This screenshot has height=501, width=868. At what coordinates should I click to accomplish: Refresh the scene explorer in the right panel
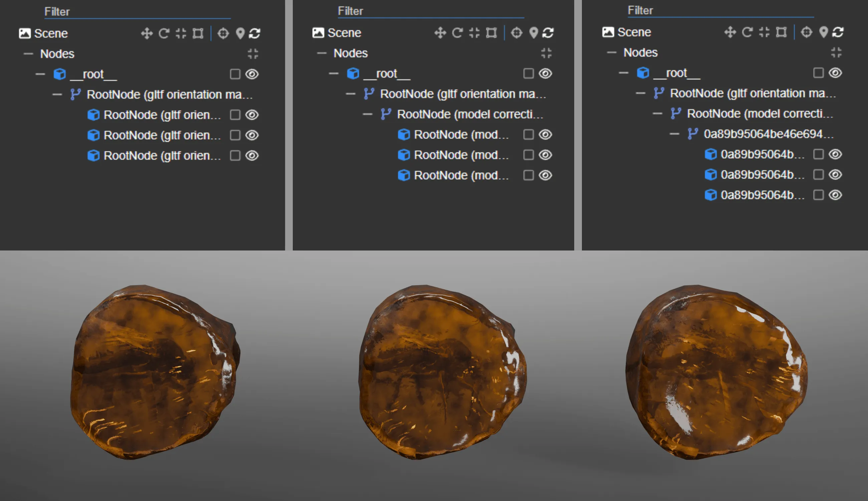coord(838,32)
